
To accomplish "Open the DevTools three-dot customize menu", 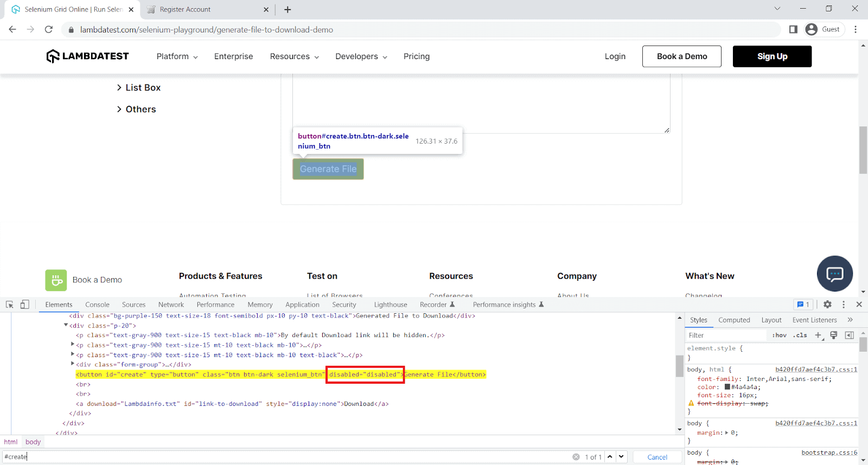I will point(843,305).
